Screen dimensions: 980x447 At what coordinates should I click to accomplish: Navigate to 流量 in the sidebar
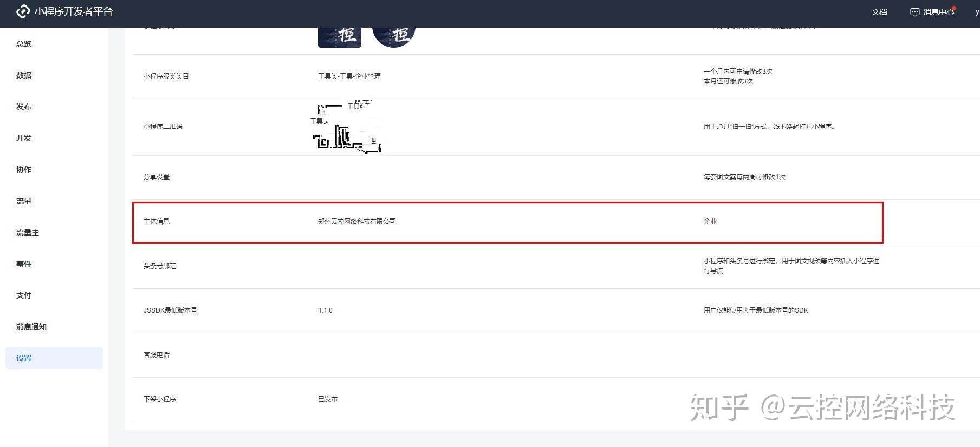coord(24,201)
